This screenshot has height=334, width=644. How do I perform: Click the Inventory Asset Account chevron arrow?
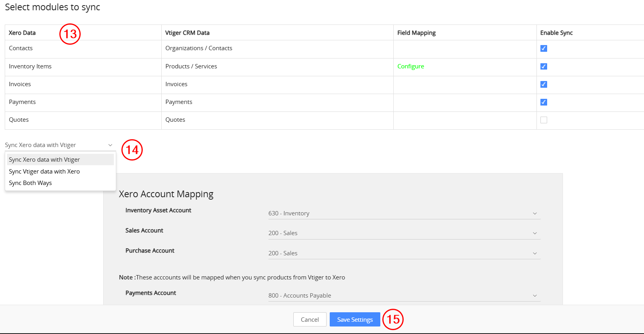(x=534, y=213)
